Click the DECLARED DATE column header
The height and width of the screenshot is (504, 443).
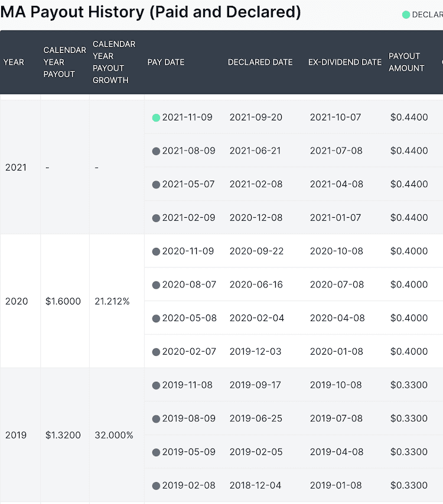(260, 62)
